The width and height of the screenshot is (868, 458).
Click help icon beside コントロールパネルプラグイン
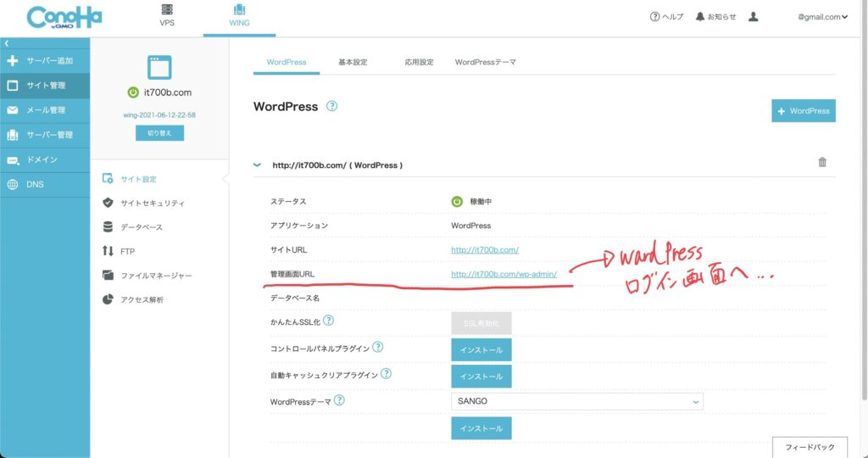tap(377, 347)
